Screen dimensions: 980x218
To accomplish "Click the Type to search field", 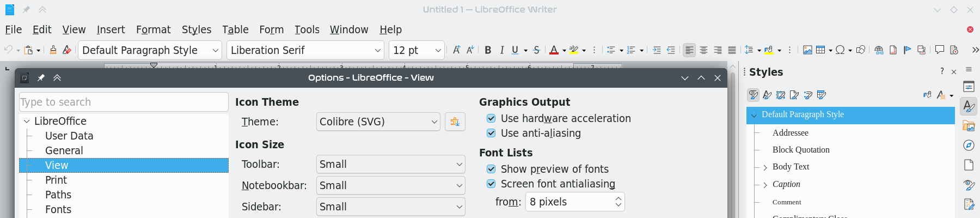I will point(124,102).
